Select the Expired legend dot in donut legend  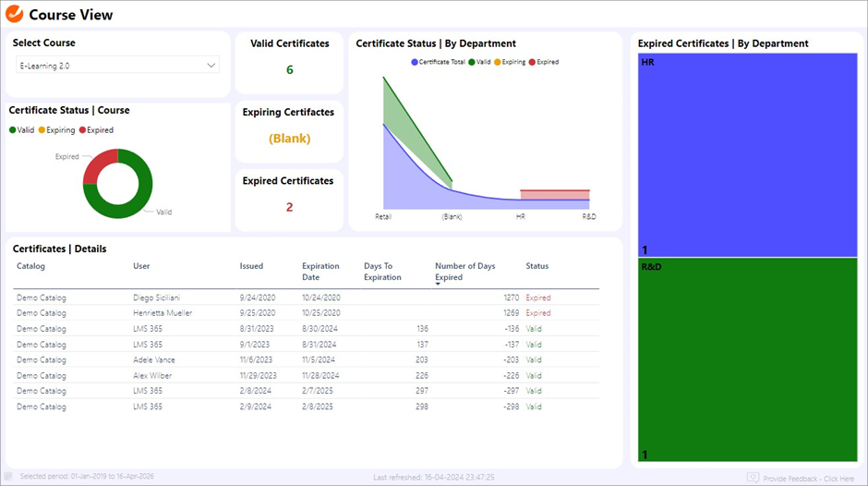tap(83, 130)
